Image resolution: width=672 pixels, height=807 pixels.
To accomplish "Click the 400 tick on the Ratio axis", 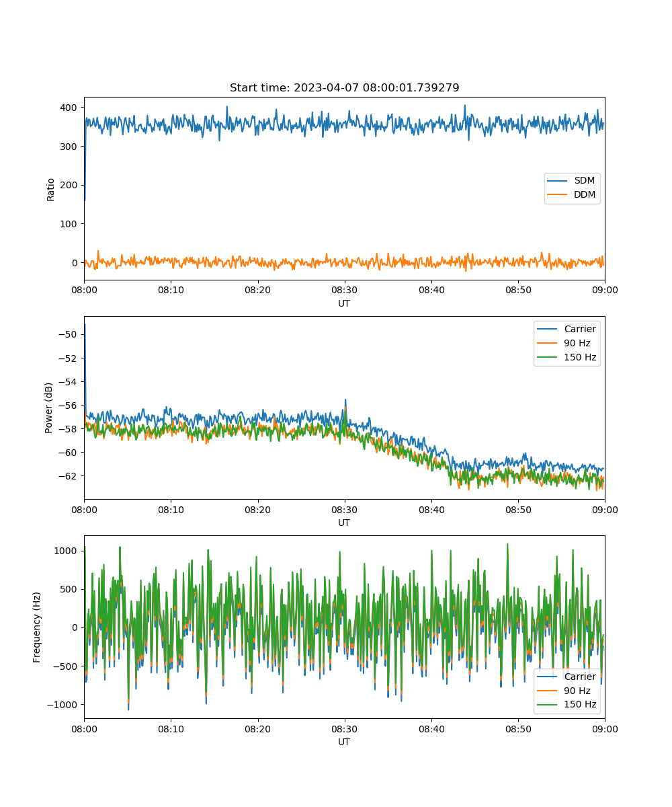I will pyautogui.click(x=70, y=108).
